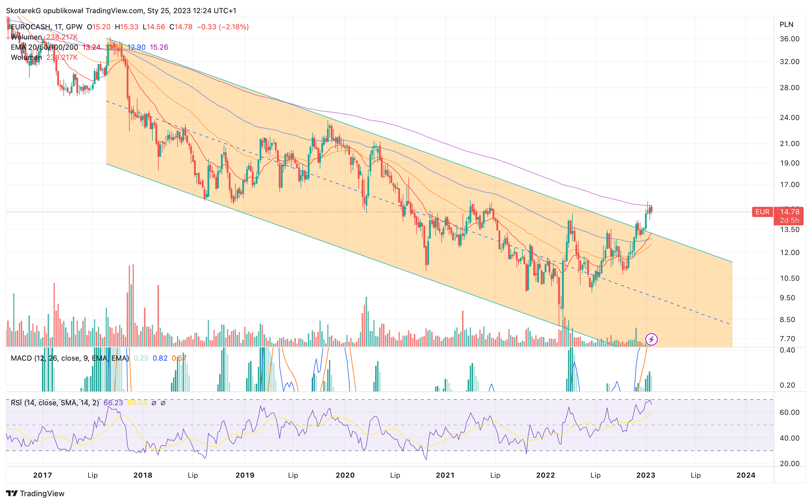Click the MACD line value 0.82

coord(160,358)
